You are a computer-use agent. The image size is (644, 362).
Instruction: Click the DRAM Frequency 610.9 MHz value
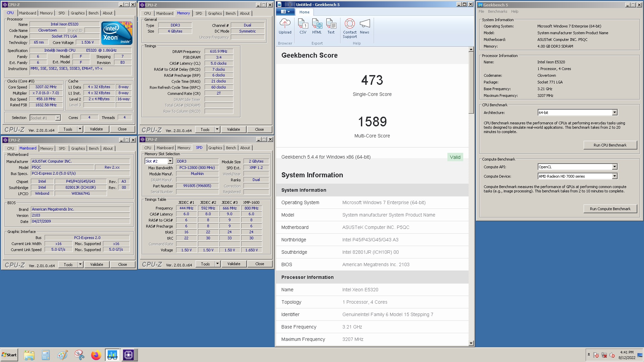pyautogui.click(x=219, y=52)
